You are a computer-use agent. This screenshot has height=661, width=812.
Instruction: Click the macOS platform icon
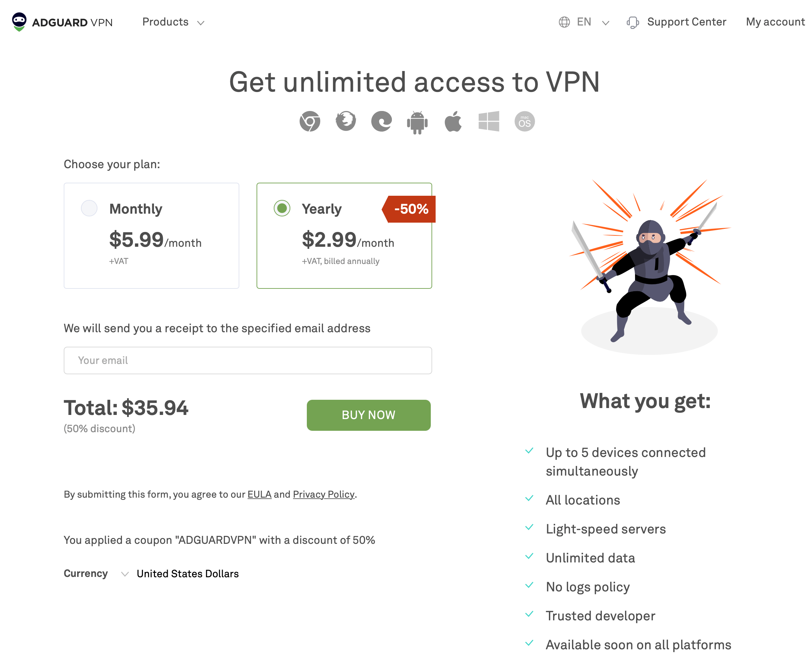(524, 121)
